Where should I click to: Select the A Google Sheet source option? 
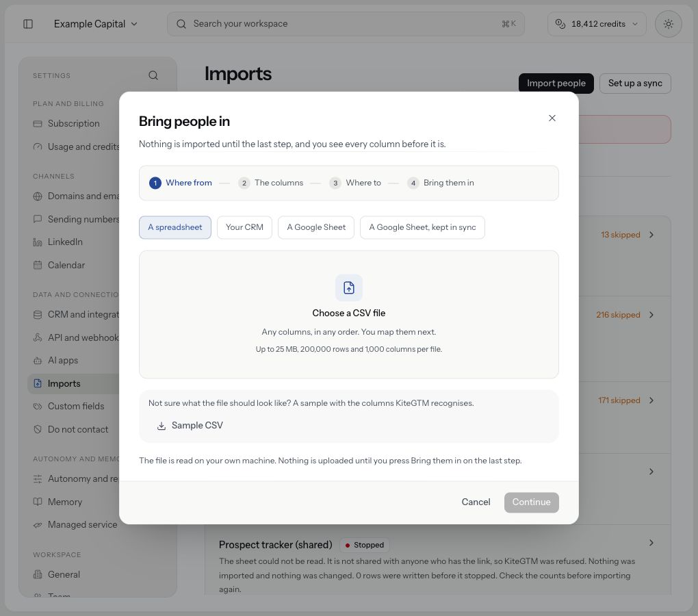[316, 227]
